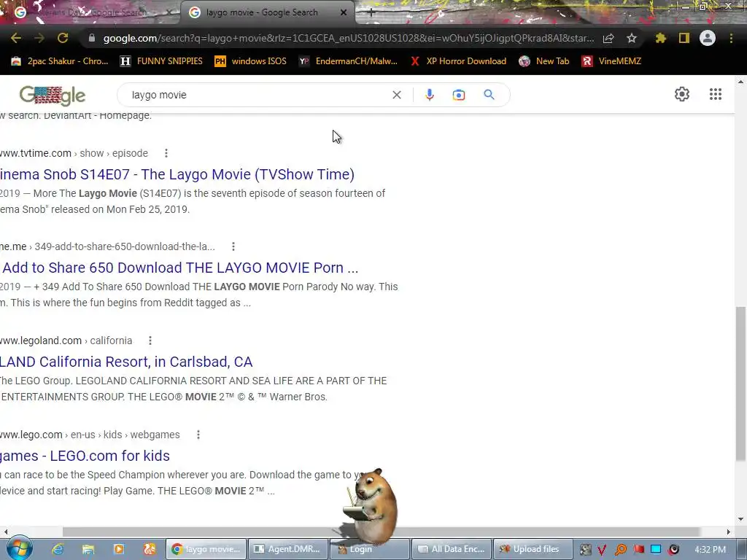Click the laygo movie Chrome taskbar button
This screenshot has width=747, height=560.
tap(206, 549)
